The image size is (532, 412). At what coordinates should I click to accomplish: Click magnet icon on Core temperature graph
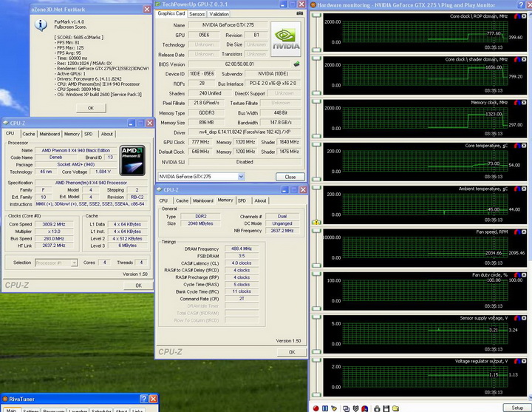[x=517, y=146]
